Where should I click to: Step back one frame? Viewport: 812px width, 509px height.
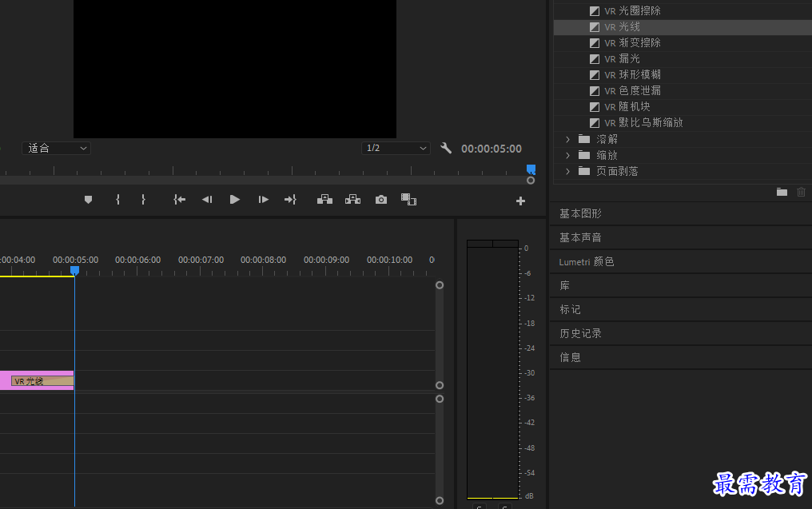pyautogui.click(x=207, y=199)
